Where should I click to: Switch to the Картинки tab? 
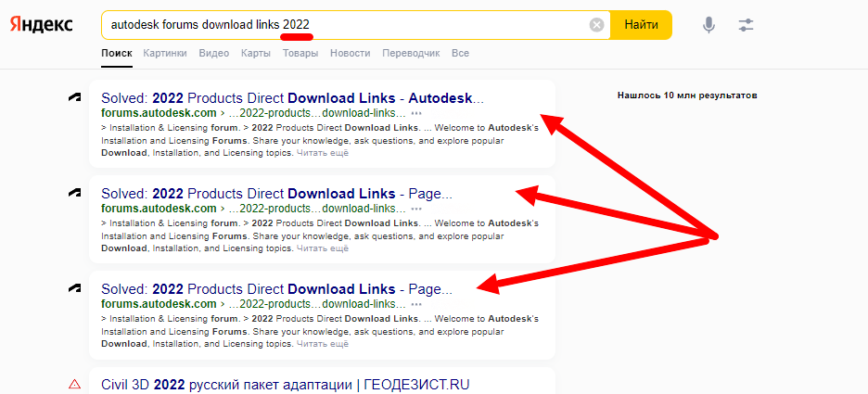click(165, 54)
